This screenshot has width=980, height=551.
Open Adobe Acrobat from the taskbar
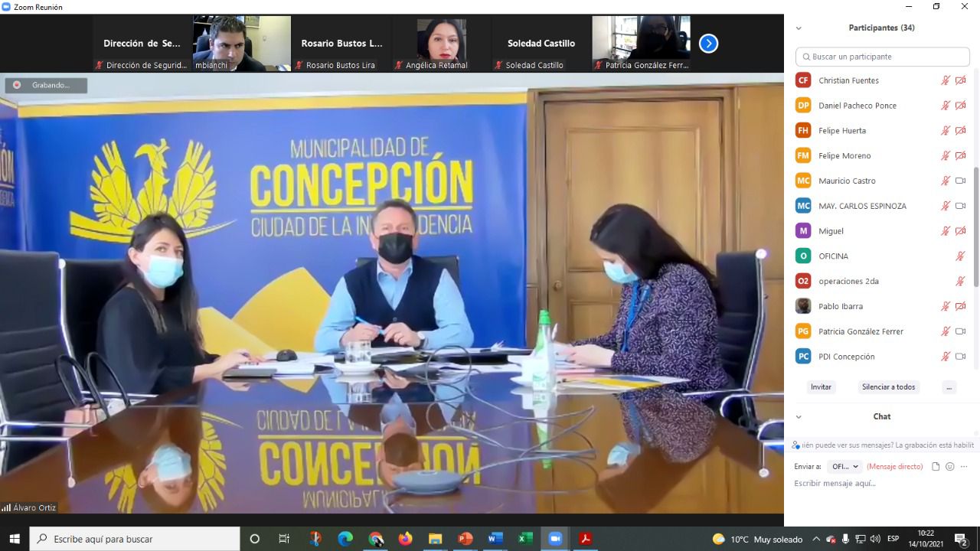click(585, 539)
